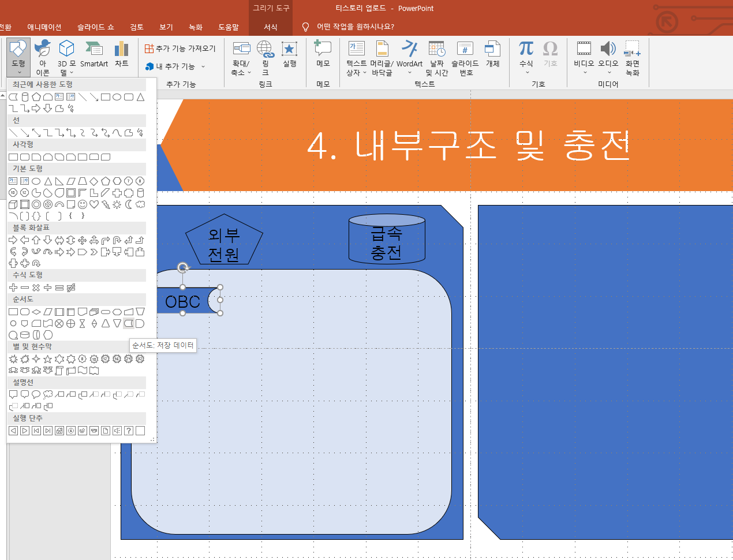Viewport: 733px width, 560px height.
Task: Select the not-equal sign equation shape
Action: tap(71, 288)
